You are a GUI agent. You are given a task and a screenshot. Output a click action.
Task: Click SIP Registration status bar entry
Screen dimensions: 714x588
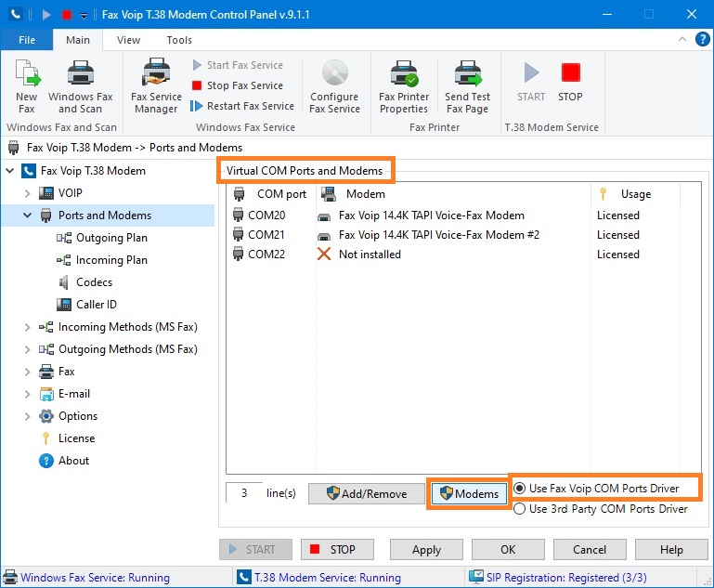point(558,578)
